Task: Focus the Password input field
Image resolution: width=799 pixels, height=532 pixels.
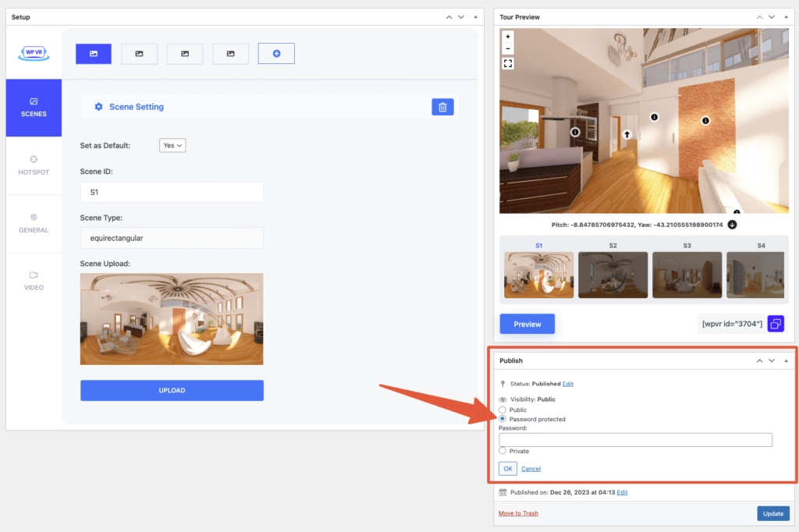Action: coord(635,440)
